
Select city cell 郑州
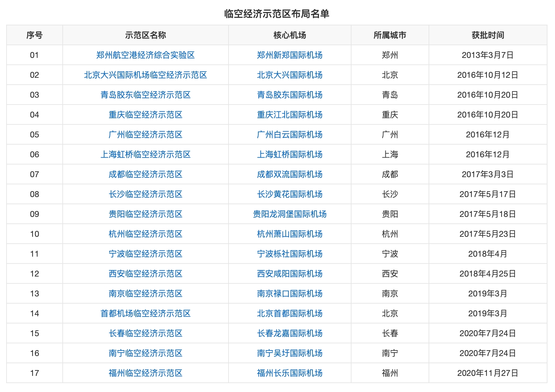[390, 55]
